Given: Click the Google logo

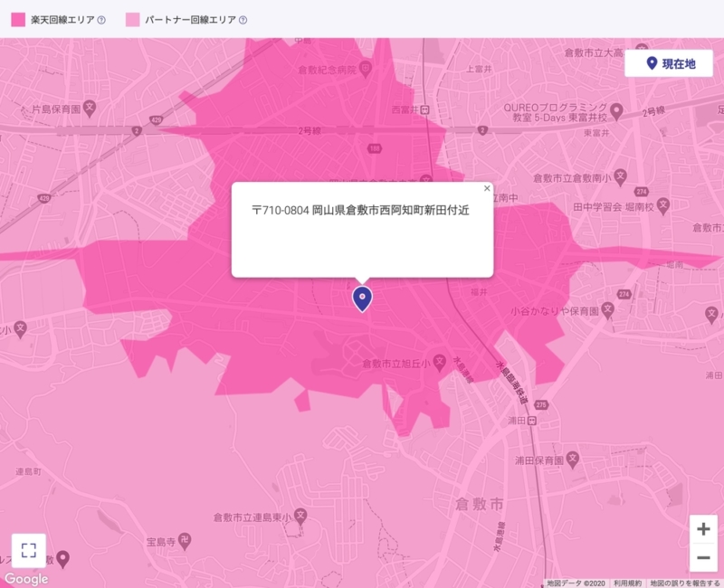Looking at the screenshot, I should tap(26, 579).
